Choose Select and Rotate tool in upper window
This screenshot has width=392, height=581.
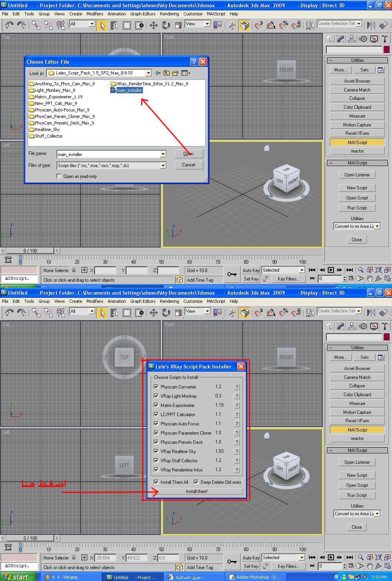(x=166, y=25)
